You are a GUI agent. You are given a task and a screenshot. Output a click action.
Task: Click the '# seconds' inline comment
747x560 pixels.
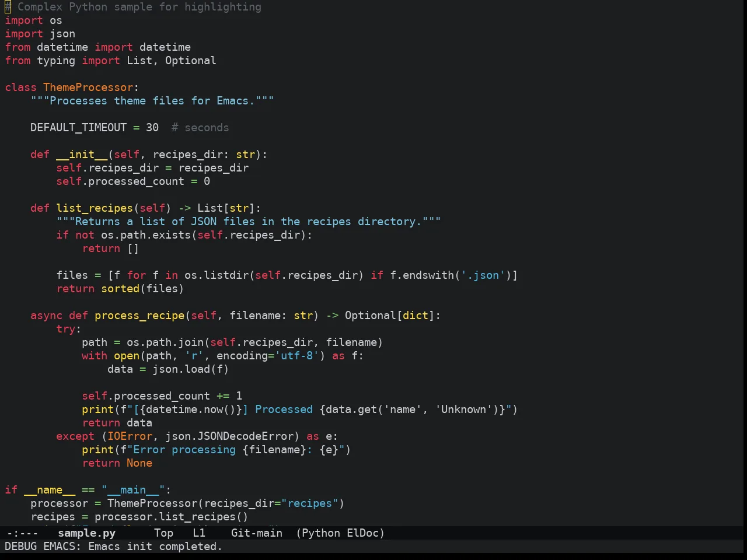(200, 128)
